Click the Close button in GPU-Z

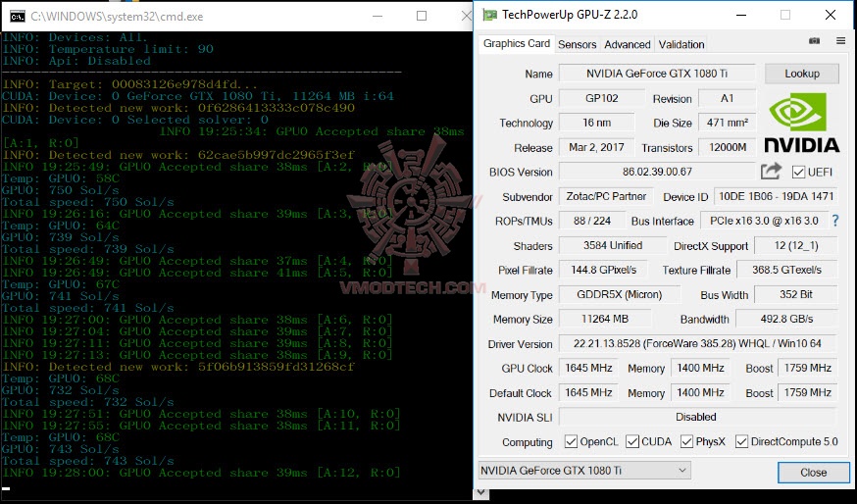point(813,473)
